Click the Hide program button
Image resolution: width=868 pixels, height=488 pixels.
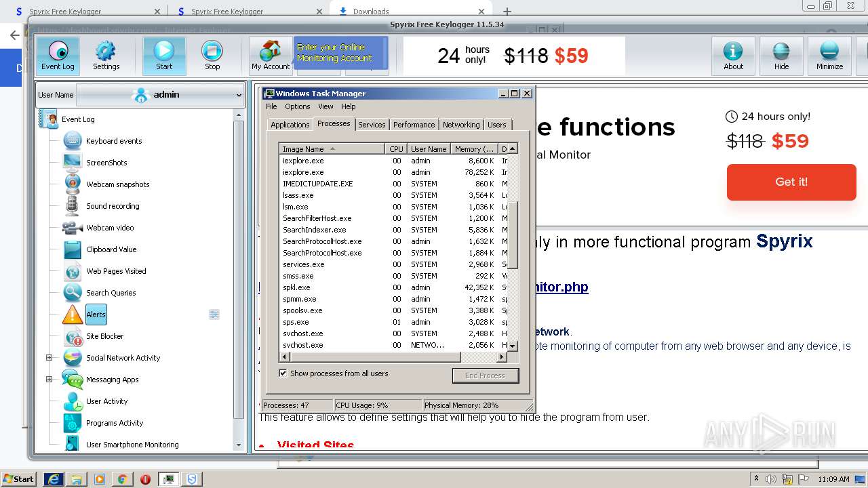point(781,56)
